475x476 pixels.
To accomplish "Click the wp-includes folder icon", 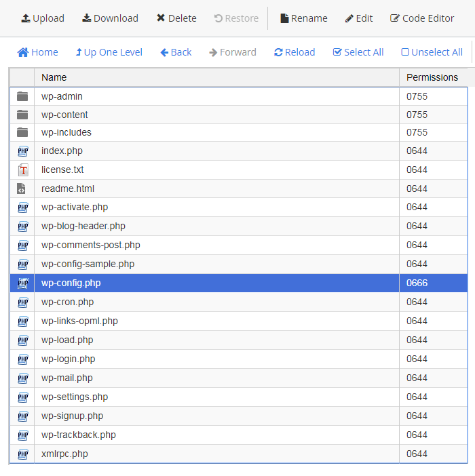I will tap(22, 132).
